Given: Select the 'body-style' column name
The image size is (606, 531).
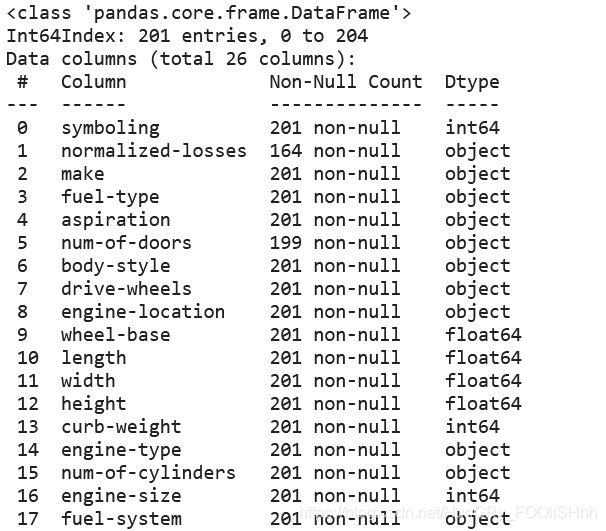Looking at the screenshot, I should [x=116, y=266].
